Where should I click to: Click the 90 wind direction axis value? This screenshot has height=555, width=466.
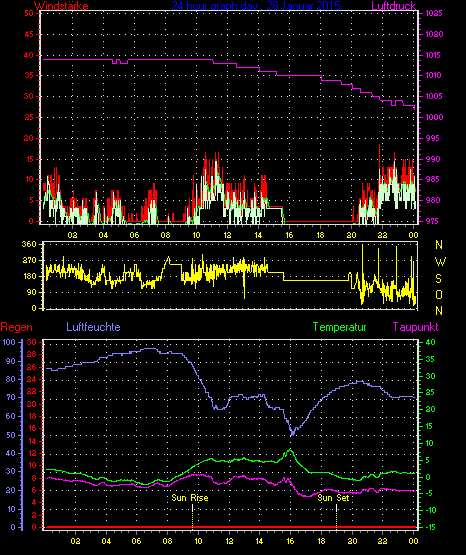31,292
